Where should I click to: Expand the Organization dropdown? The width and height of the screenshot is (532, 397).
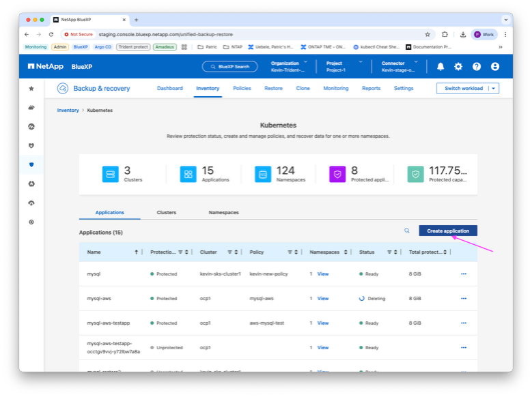coord(305,61)
